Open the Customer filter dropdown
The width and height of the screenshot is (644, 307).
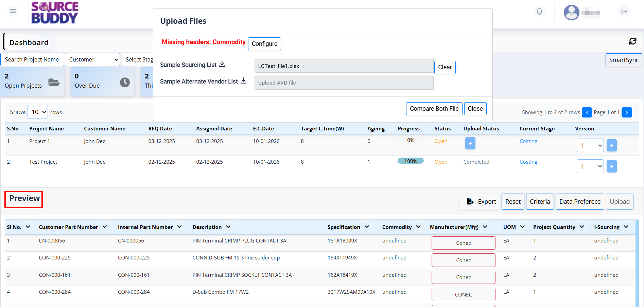click(x=92, y=59)
